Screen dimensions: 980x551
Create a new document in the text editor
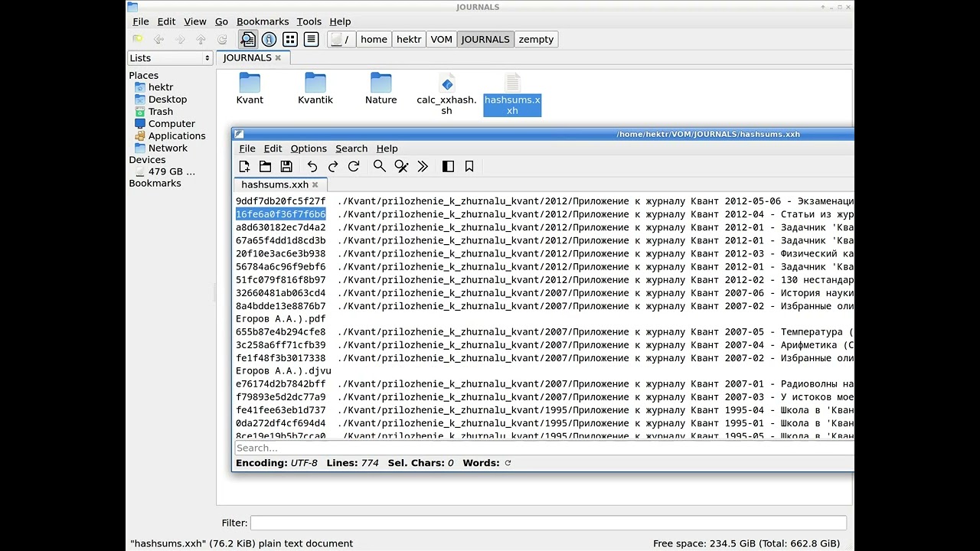pyautogui.click(x=244, y=166)
